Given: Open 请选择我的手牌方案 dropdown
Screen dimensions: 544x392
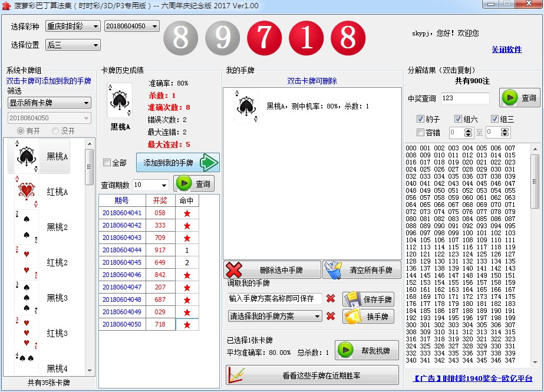Looking at the screenshot, I should 275,317.
